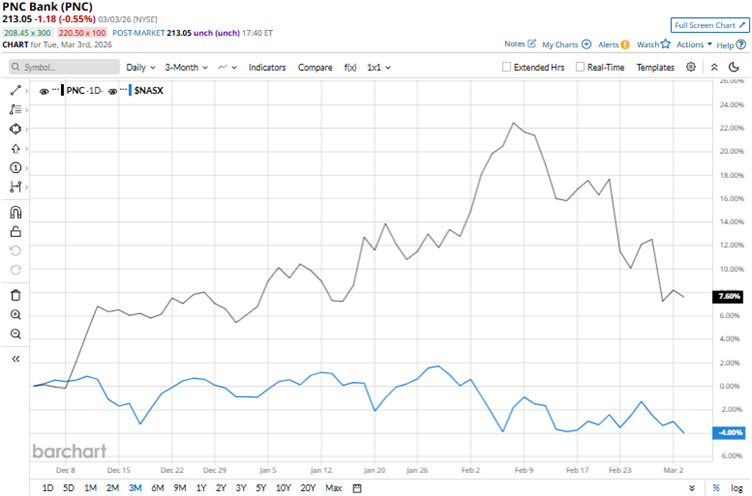Toggle the magnet snap tool
Image resolution: width=752 pixels, height=496 pixels.
tap(15, 212)
